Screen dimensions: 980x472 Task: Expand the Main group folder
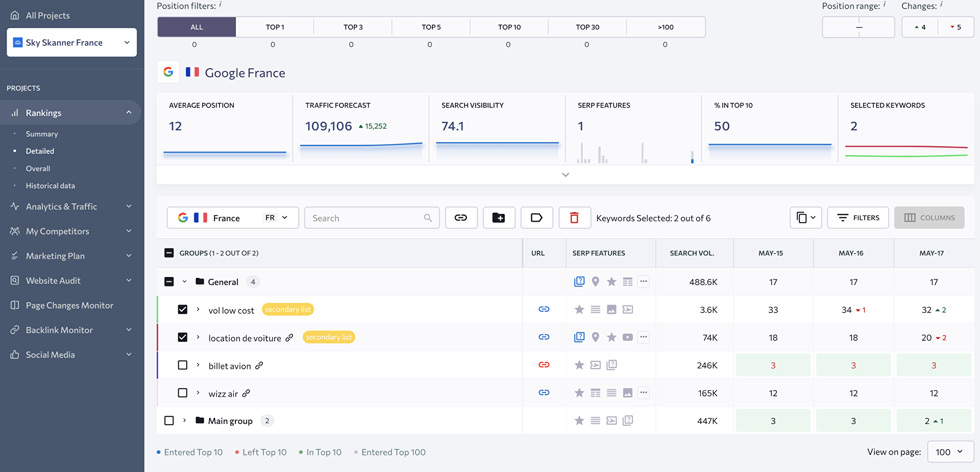point(185,420)
